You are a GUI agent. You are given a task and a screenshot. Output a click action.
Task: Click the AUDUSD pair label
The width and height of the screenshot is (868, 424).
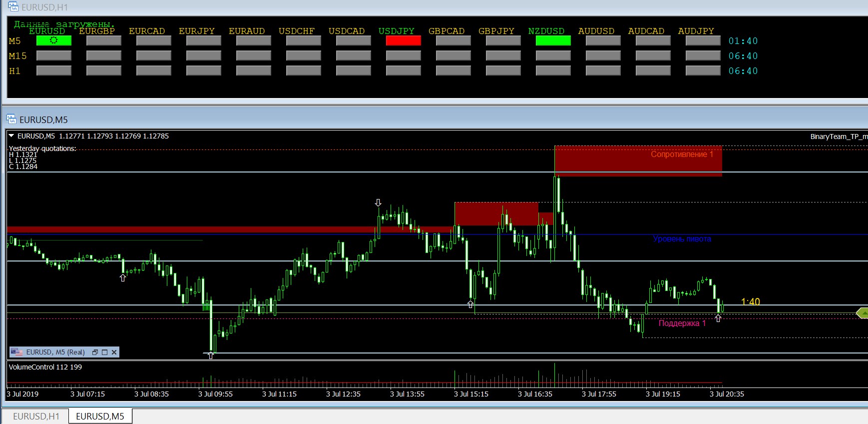tap(596, 31)
